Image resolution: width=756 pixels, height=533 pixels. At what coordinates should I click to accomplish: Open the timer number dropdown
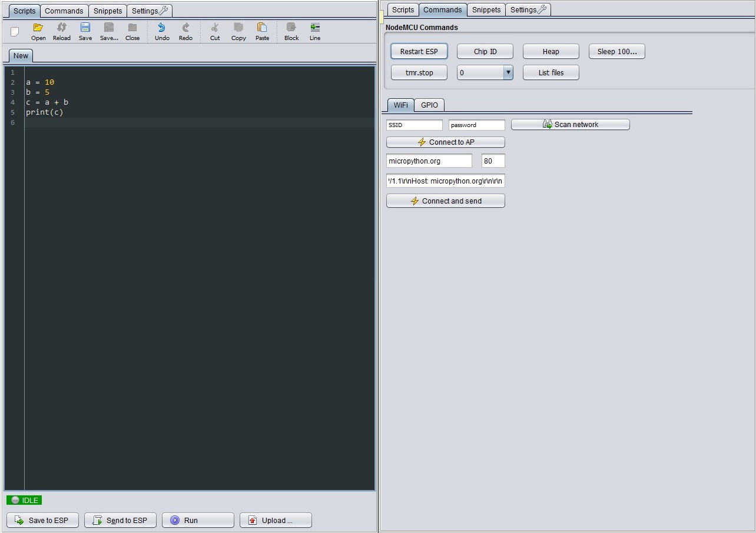[x=508, y=72]
